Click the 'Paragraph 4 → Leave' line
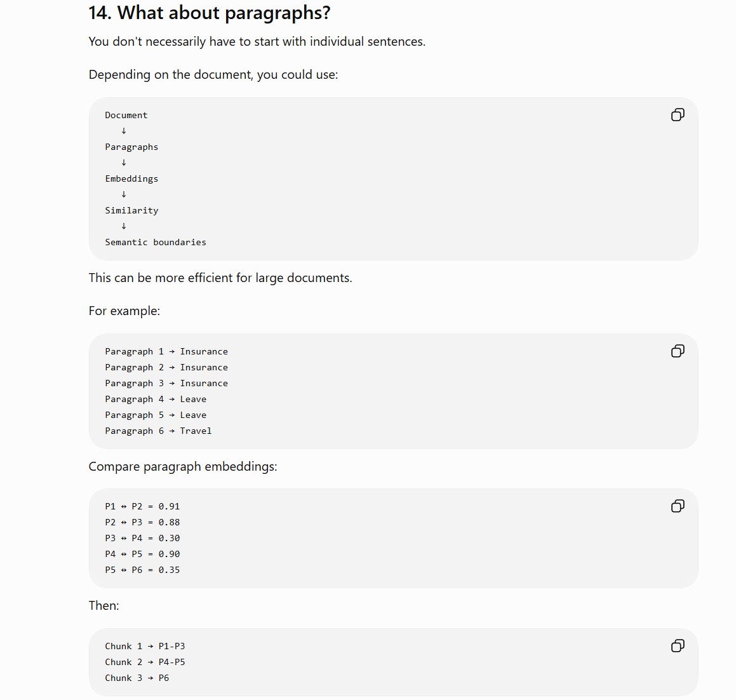 [156, 399]
